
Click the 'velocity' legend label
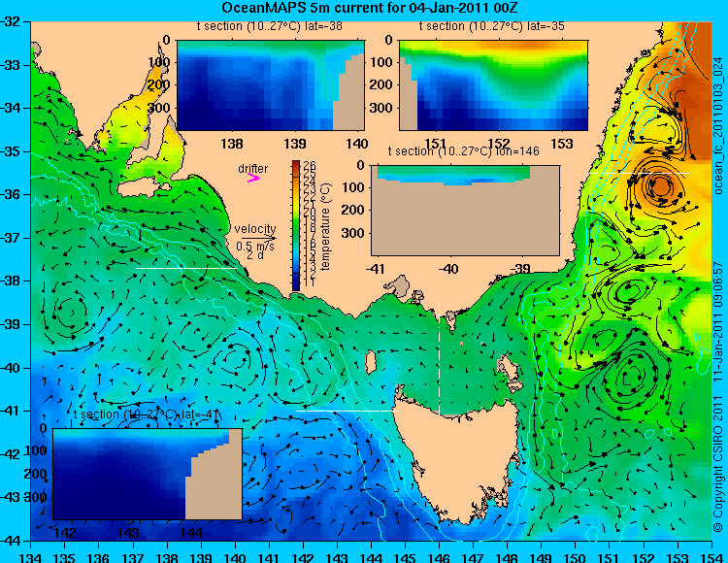(255, 228)
